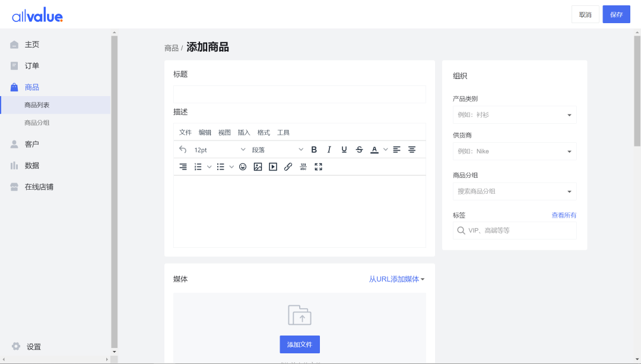Click the 添加文件 button
Viewport: 641px width, 364px height.
pyautogui.click(x=300, y=344)
